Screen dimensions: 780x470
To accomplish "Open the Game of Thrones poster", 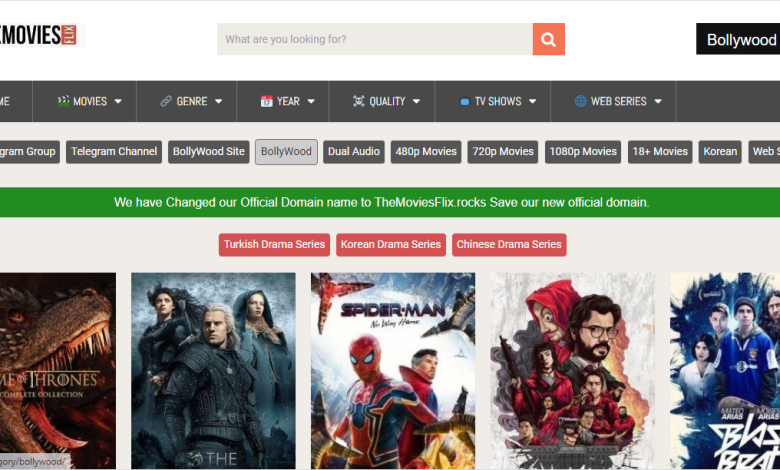I will pos(58,371).
